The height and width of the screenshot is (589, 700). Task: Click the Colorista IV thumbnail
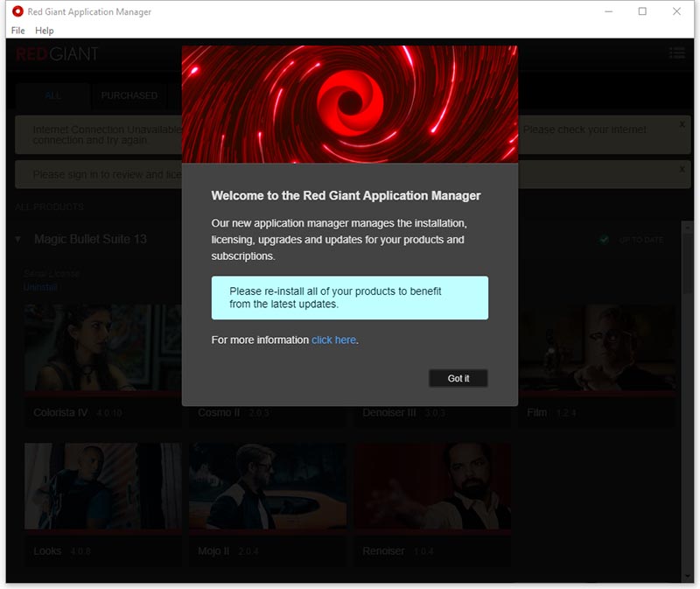click(x=102, y=347)
